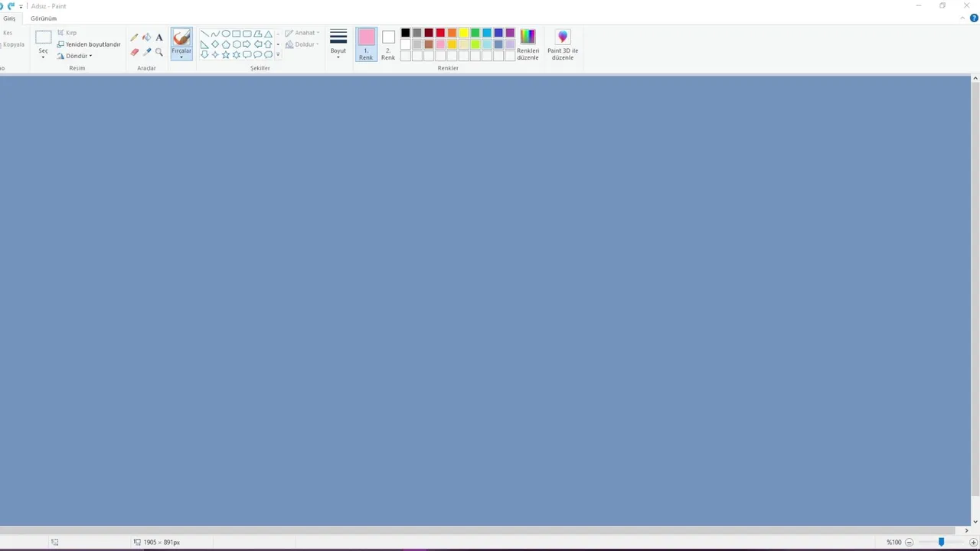Click the zoom out minus button
This screenshot has width=980, height=551.
pyautogui.click(x=909, y=542)
